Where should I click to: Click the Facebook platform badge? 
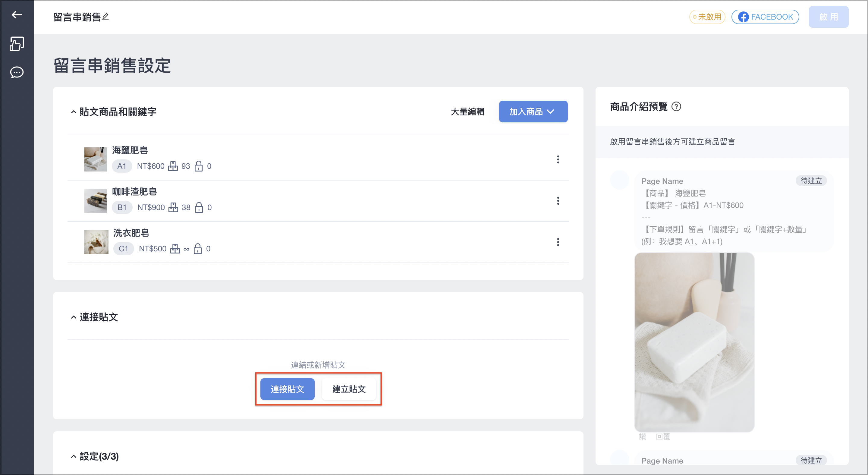(x=765, y=17)
